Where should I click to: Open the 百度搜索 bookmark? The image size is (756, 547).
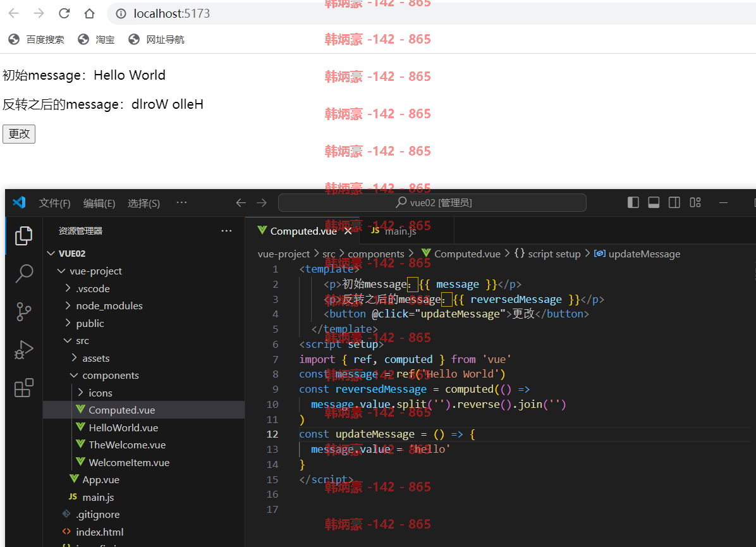click(36, 40)
